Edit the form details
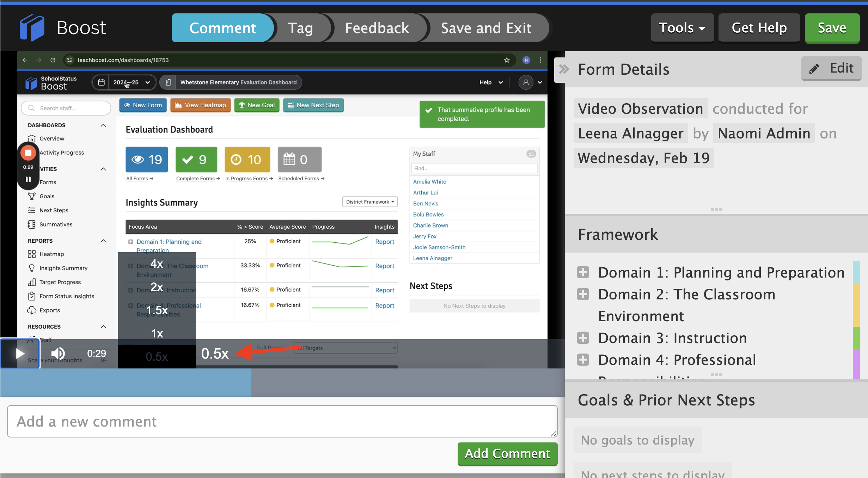The width and height of the screenshot is (868, 478). (x=831, y=68)
